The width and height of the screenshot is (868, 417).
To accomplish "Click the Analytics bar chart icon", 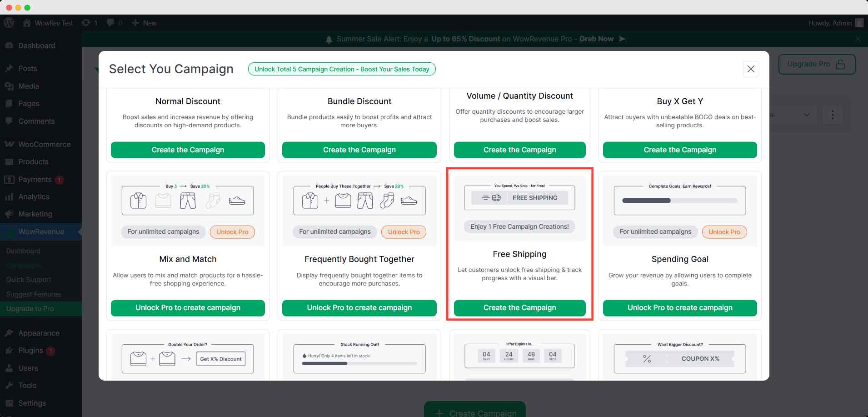I will 9,196.
